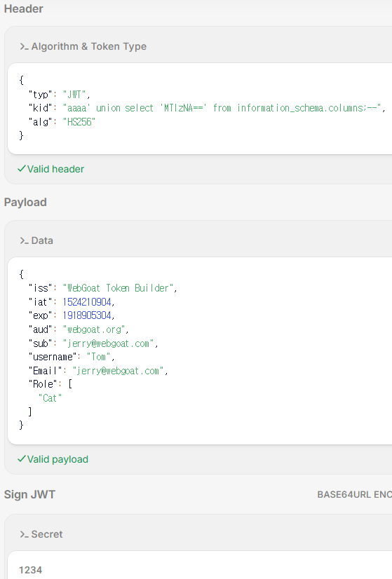392x579 pixels.
Task: Click the Valid header status text
Action: pos(55,169)
